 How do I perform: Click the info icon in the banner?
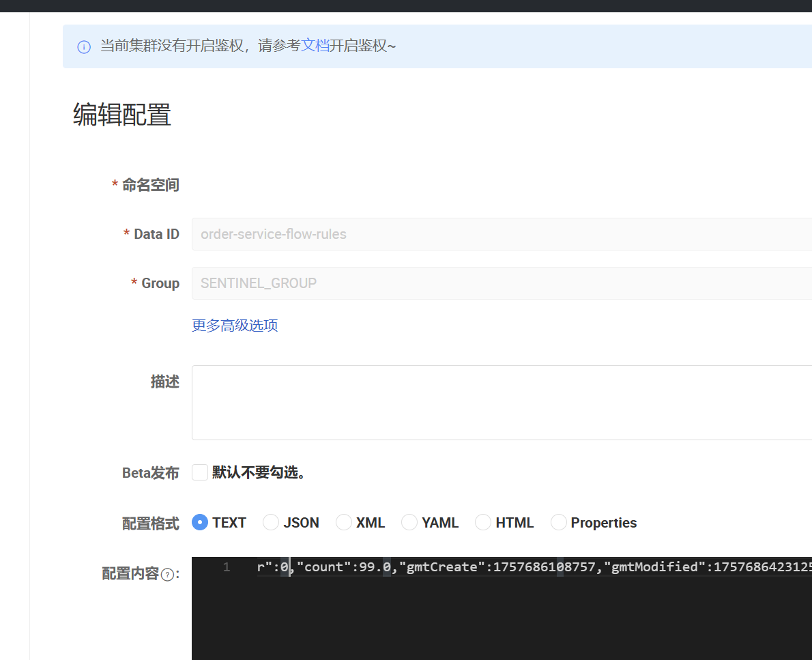pyautogui.click(x=84, y=47)
